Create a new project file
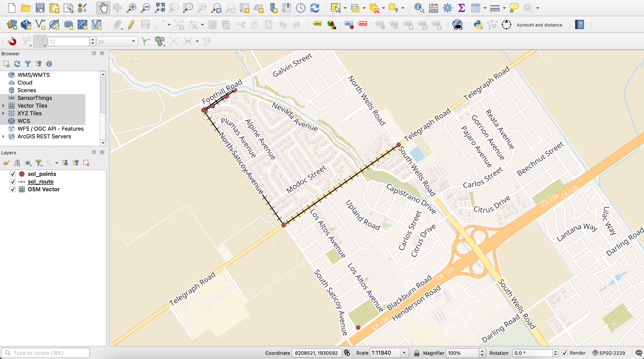The height and width of the screenshot is (359, 644). [12, 8]
